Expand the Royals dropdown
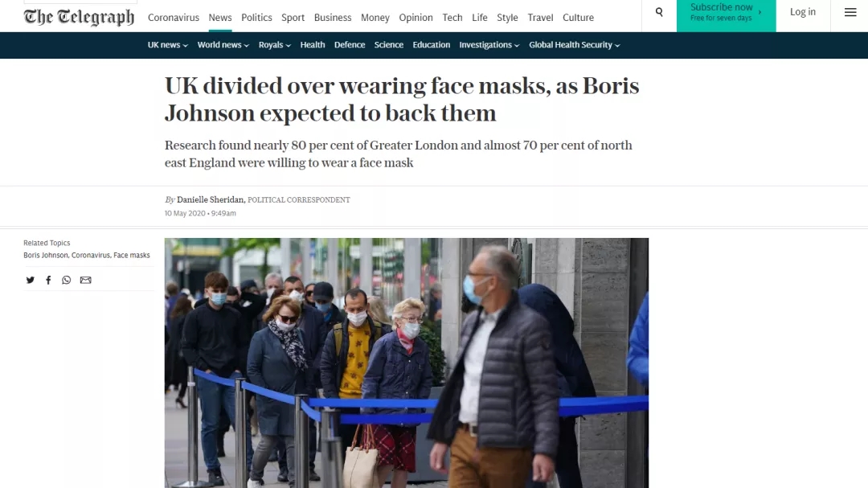Viewport: 868px width, 488px height. point(275,45)
